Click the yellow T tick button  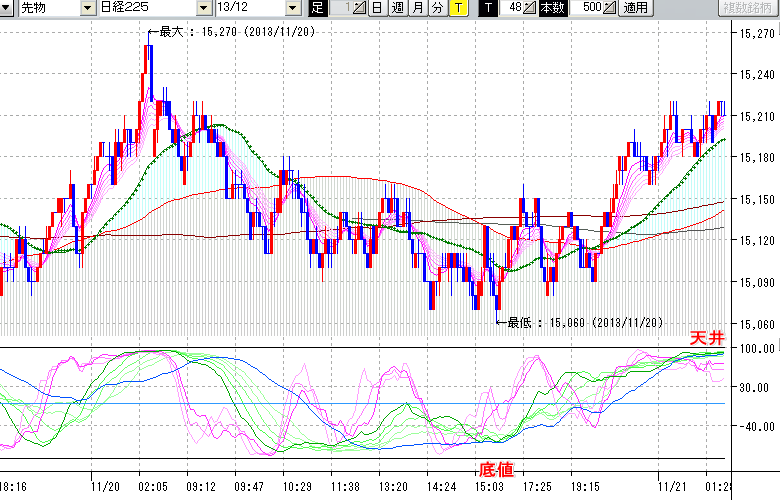(457, 8)
